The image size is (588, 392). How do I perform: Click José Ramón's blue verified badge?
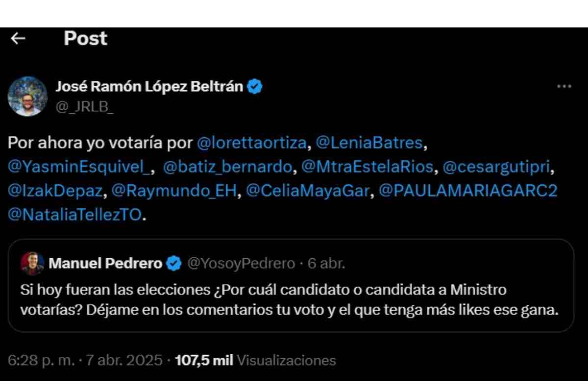click(x=255, y=87)
